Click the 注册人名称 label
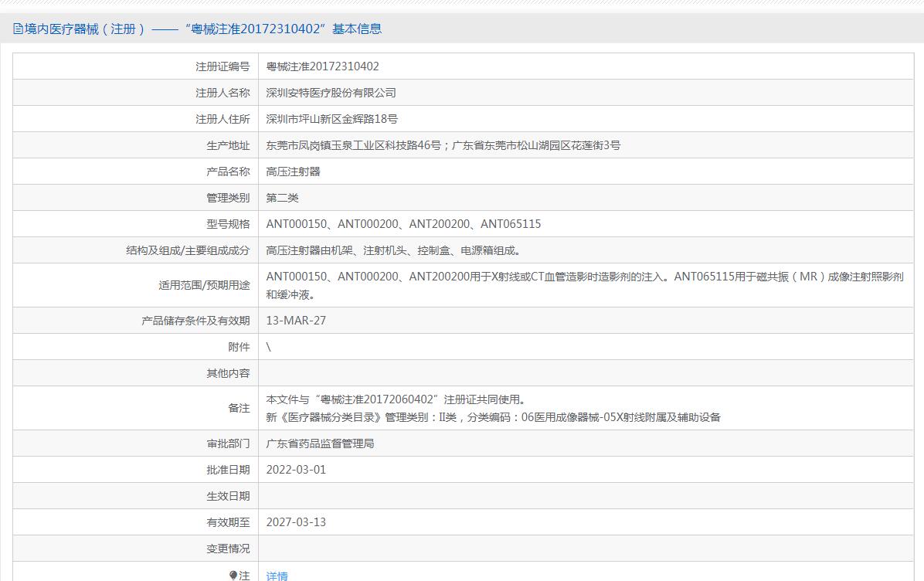 223,93
